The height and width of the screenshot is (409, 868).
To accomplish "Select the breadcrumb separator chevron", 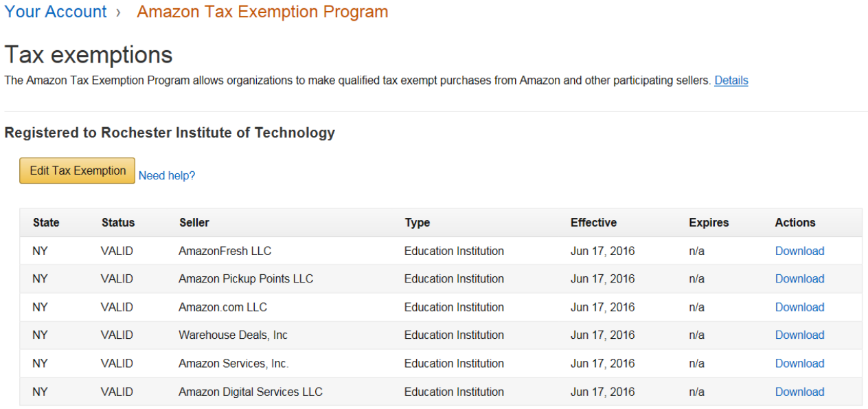I will (x=118, y=12).
